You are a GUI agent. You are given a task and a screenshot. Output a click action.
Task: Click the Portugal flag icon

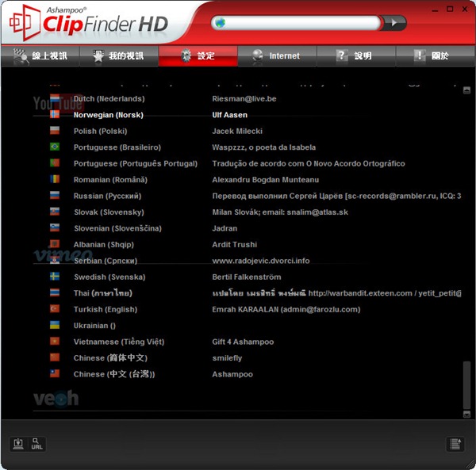click(55, 162)
